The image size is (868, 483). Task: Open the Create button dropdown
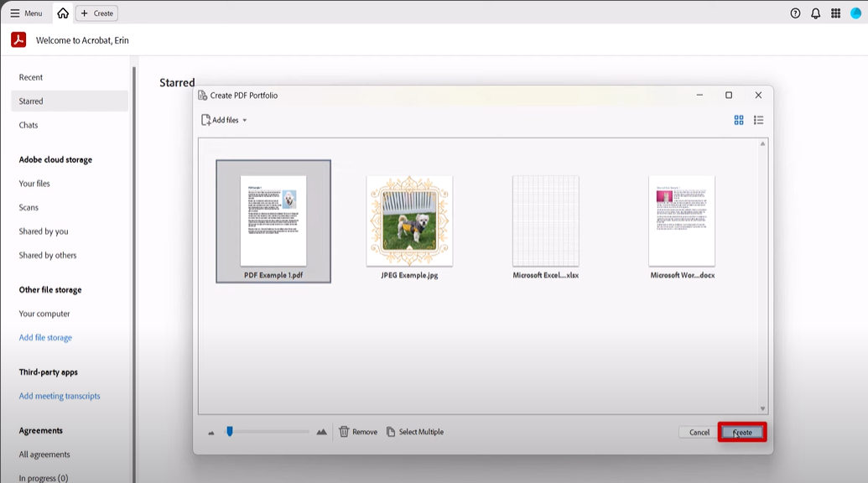point(96,13)
